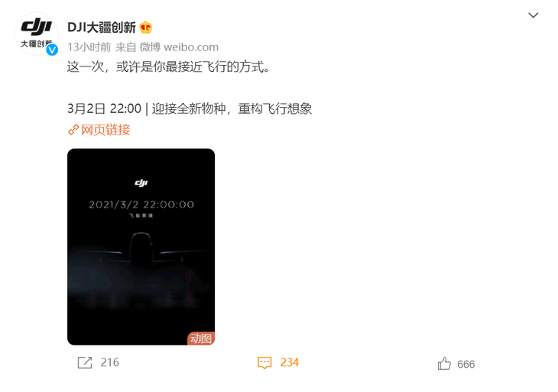
Task: Expand the post options chevron
Action: coord(533,15)
